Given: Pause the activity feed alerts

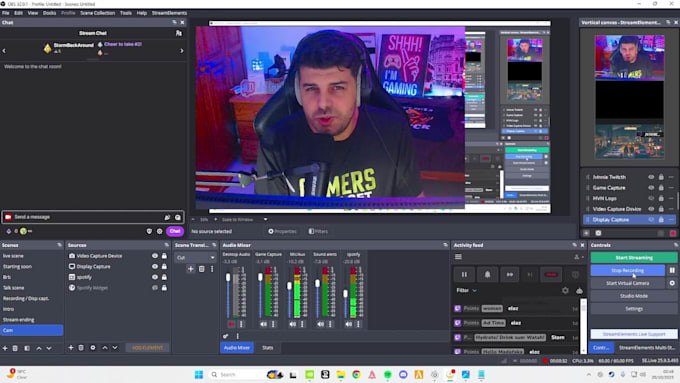Looking at the screenshot, I should [x=464, y=274].
